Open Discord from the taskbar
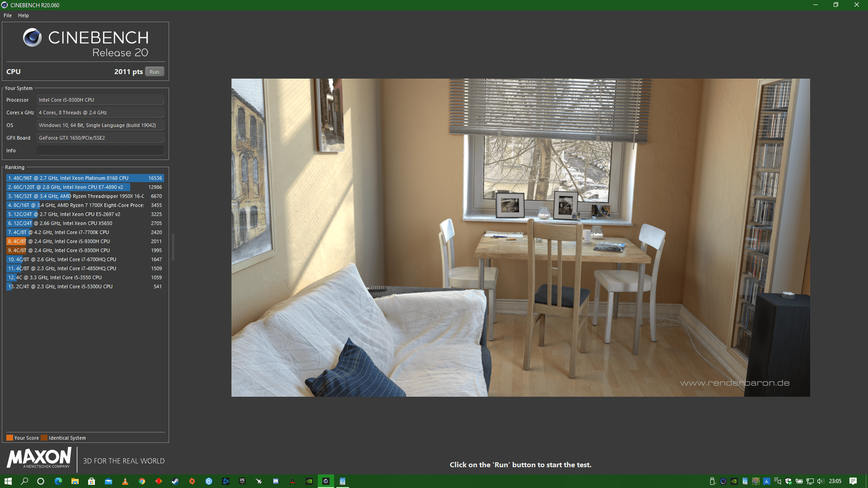The height and width of the screenshot is (488, 868). [x=276, y=481]
